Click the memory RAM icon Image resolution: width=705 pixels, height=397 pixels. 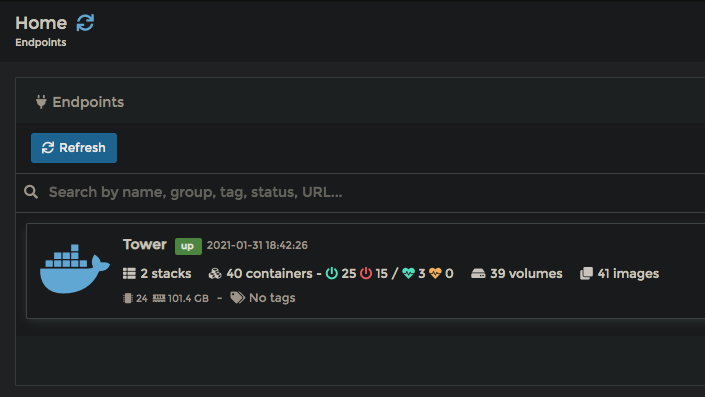coord(159,298)
